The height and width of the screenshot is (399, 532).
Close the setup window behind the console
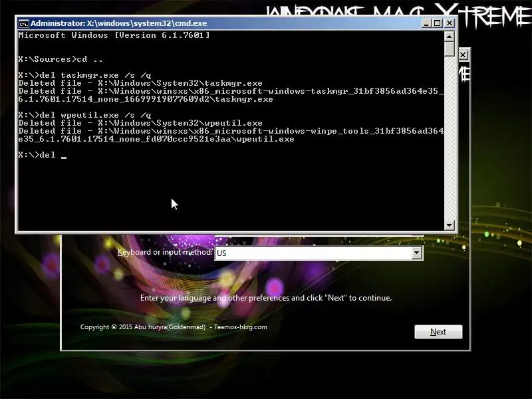point(464,55)
